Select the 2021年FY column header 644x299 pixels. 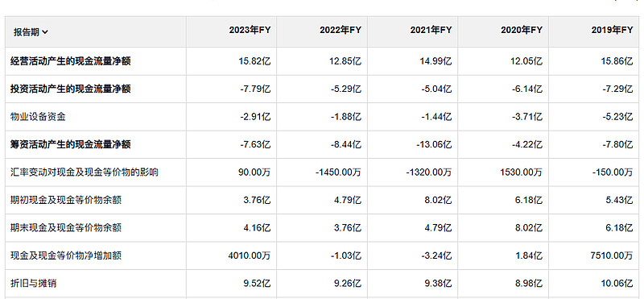431,31
